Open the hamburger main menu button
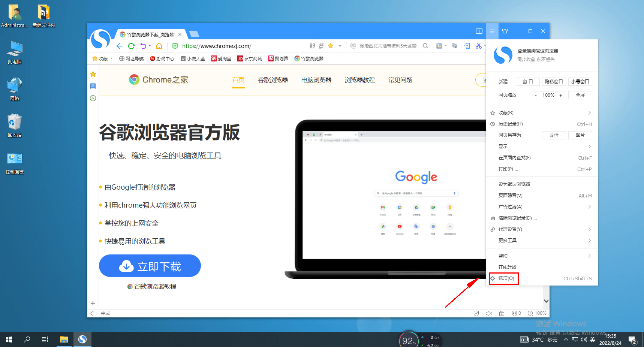The width and height of the screenshot is (644, 347). pyautogui.click(x=492, y=31)
